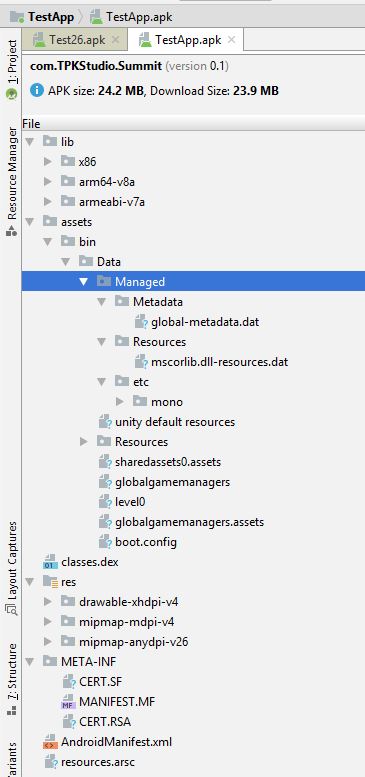365x777 pixels.
Task: Open the Z: Structure side panel
Action: pyautogui.click(x=12, y=679)
